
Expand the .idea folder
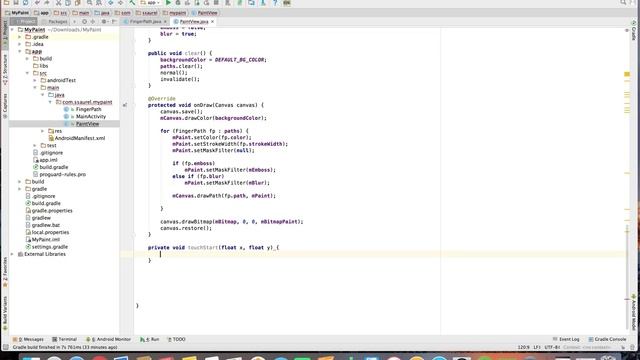tap(20, 44)
